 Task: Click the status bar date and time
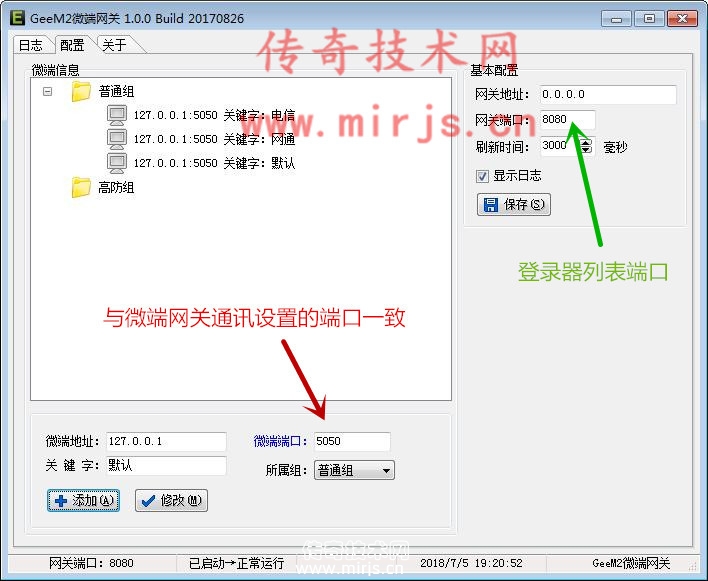click(x=471, y=563)
